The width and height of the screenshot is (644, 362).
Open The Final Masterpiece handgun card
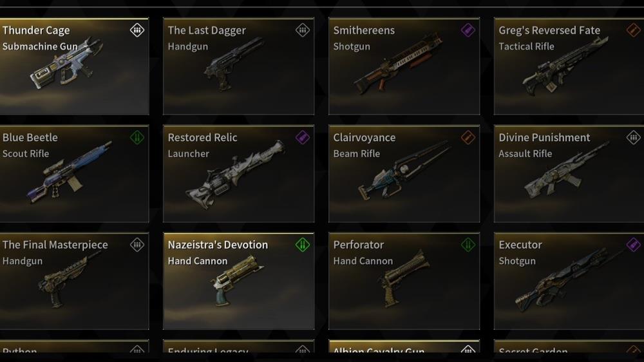(x=74, y=281)
